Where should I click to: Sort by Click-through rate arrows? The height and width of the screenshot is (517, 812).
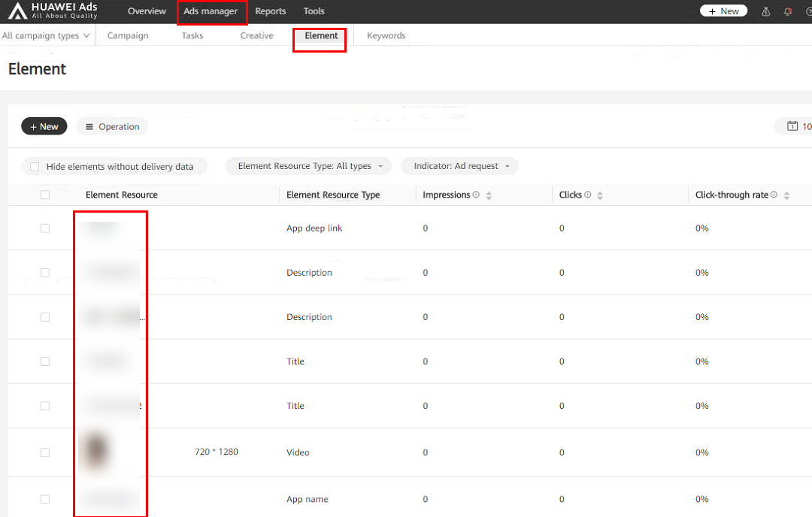pos(786,195)
